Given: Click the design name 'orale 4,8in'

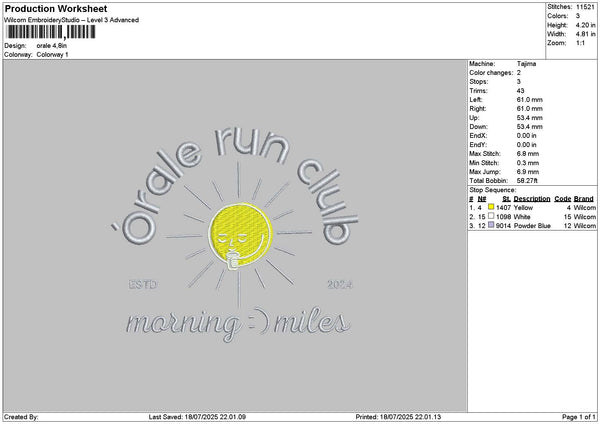Looking at the screenshot, I should point(52,46).
